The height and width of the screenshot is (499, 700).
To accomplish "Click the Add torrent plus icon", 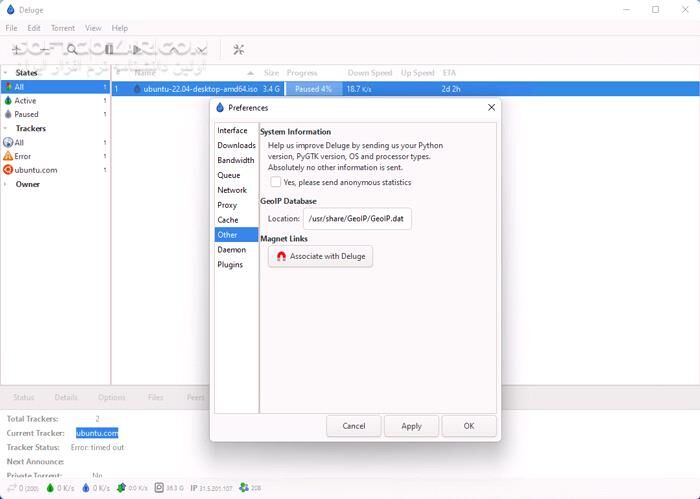I will point(18,49).
